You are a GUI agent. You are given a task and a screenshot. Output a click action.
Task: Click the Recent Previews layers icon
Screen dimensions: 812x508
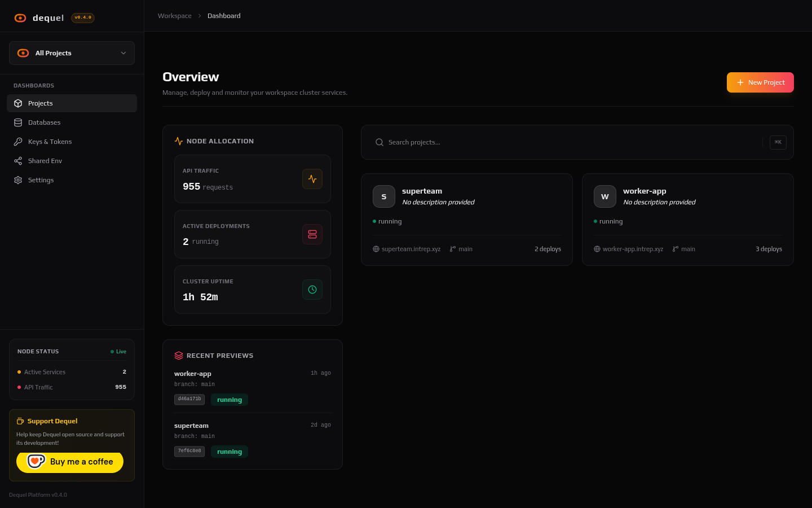coord(179,356)
